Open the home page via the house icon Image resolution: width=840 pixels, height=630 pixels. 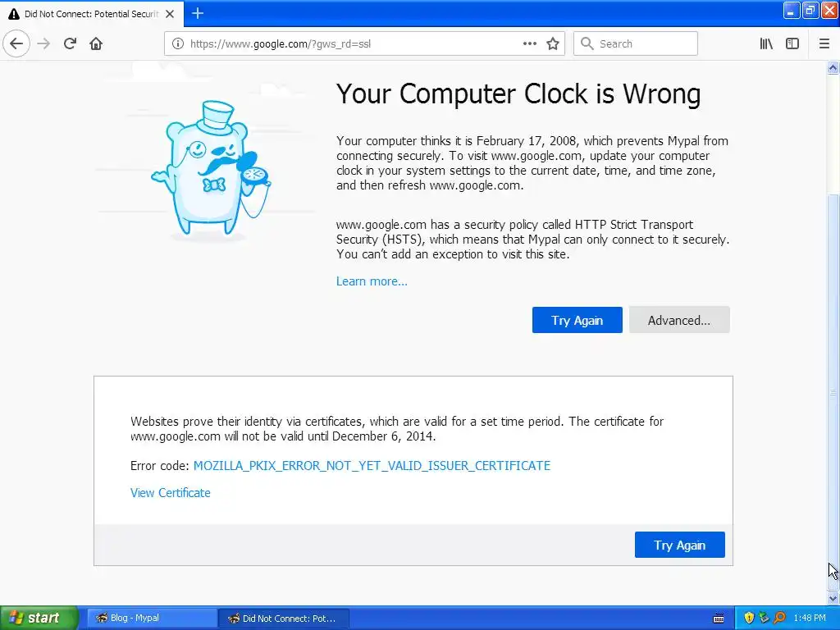[x=96, y=44]
